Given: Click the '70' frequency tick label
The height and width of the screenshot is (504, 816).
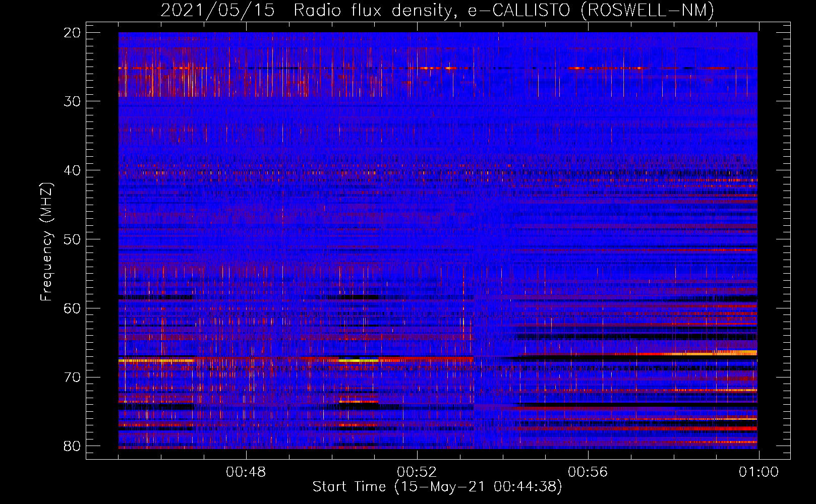Looking at the screenshot, I should click(x=72, y=377).
